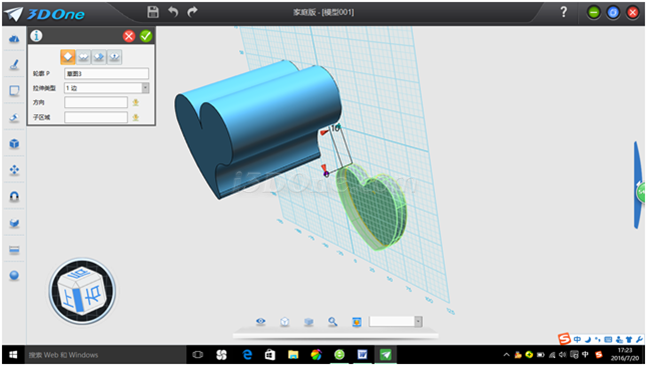Open the move tool with arrows icon
The width and height of the screenshot is (648, 366).
(14, 170)
